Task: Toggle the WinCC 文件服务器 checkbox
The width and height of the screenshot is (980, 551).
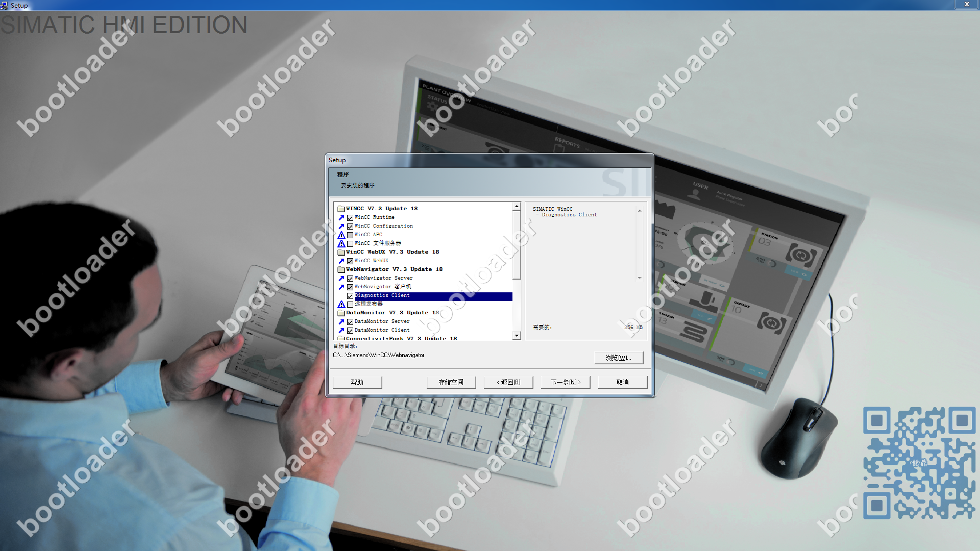Action: click(350, 244)
